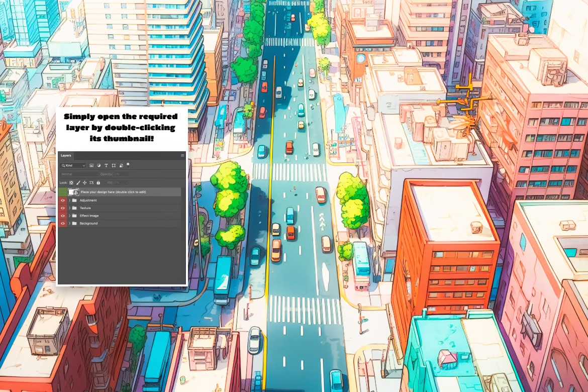Filter layers by smart object icon
The height and width of the screenshot is (392, 588).
tap(121, 165)
